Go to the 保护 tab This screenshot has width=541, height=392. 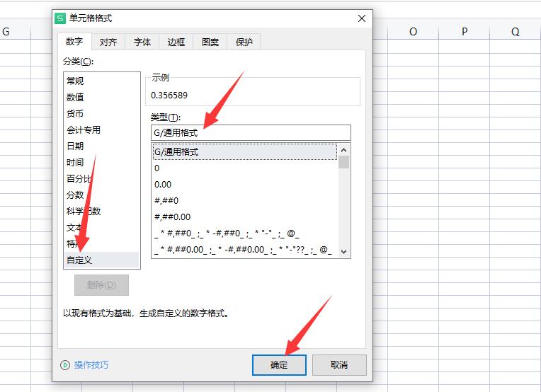click(244, 42)
